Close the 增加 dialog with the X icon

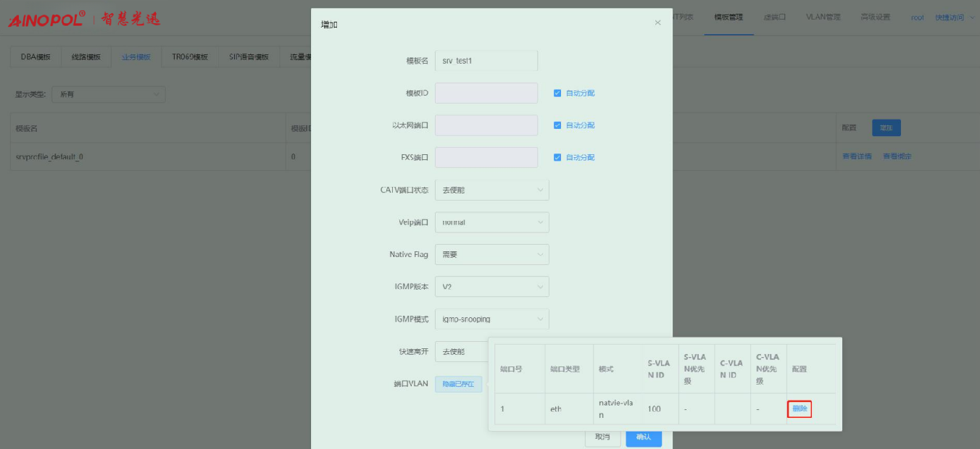657,23
